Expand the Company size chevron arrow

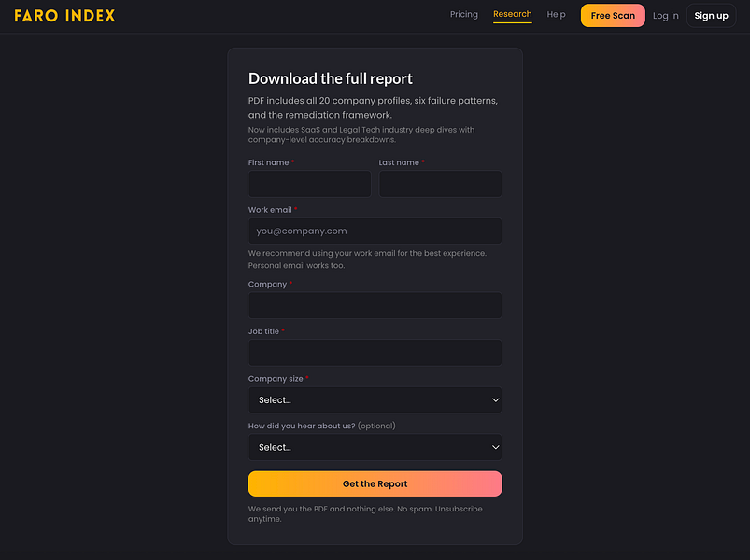point(496,399)
